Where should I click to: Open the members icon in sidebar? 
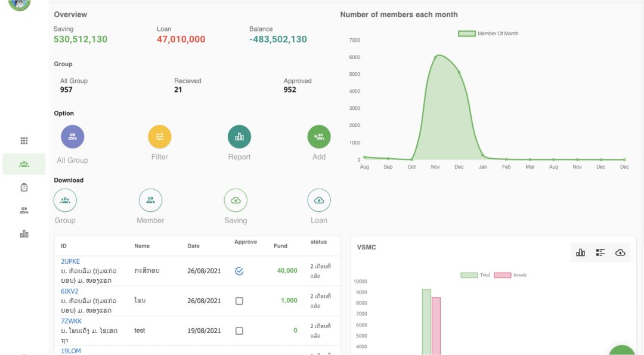[x=24, y=211]
